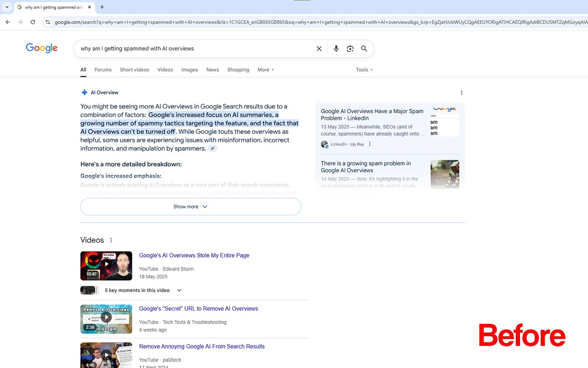Click the '18 May 2025' video date

coord(153,277)
